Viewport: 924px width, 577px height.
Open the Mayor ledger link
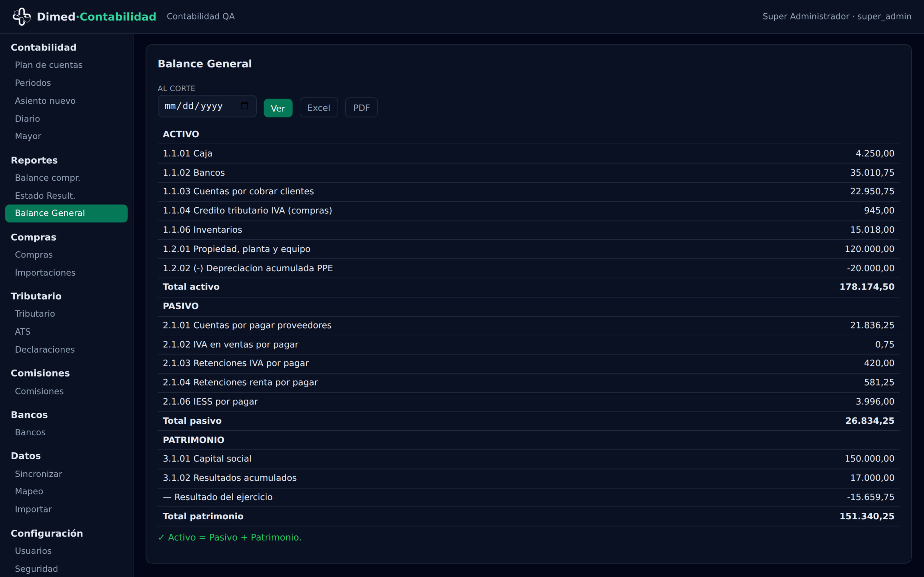click(28, 136)
